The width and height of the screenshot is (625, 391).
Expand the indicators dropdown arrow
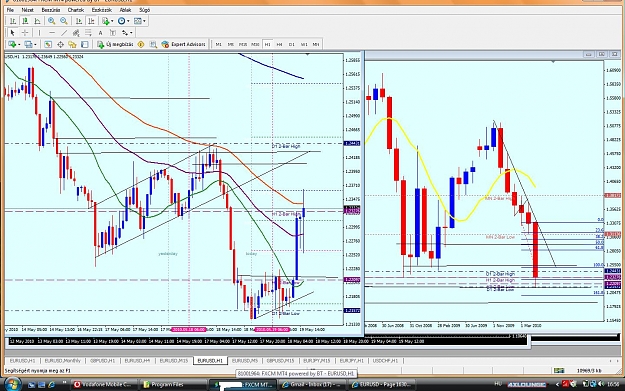tap(112, 21)
